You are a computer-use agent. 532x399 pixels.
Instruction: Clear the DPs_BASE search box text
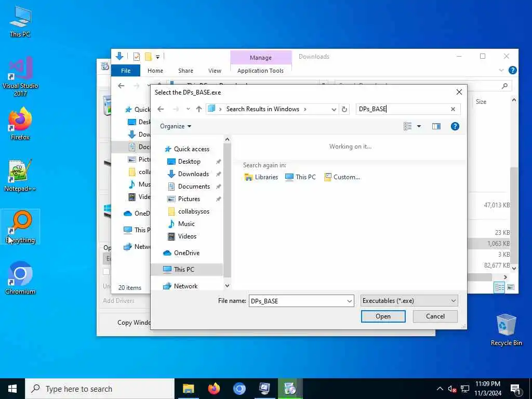pos(453,109)
